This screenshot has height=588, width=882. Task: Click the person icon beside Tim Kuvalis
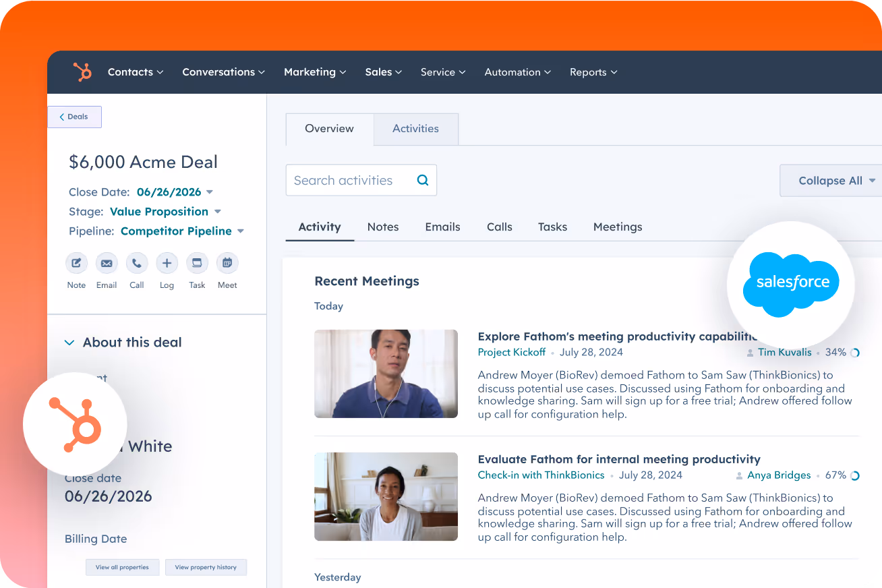coord(750,353)
